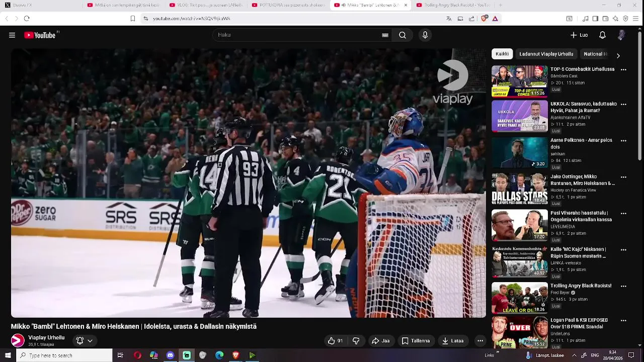
Task: Open more actions under the video
Action: coord(480,341)
